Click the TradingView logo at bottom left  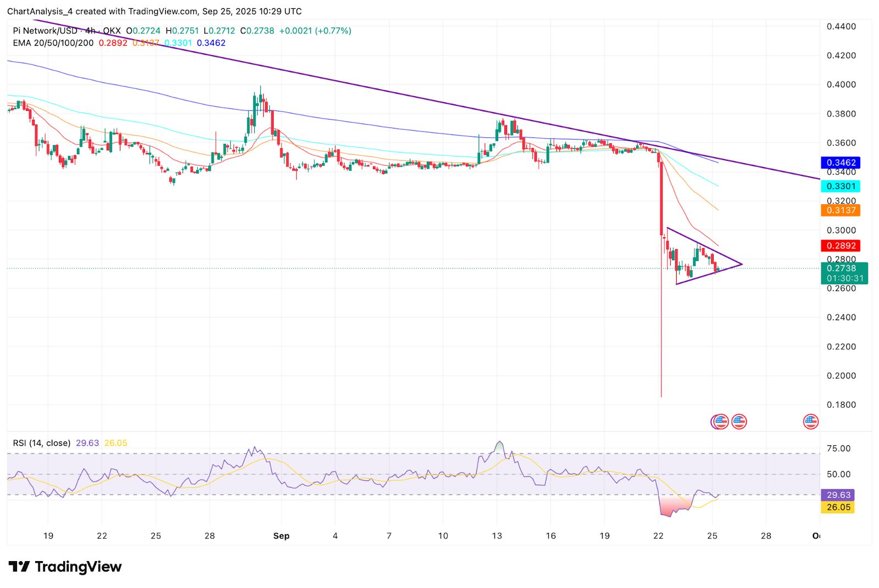pyautogui.click(x=65, y=567)
